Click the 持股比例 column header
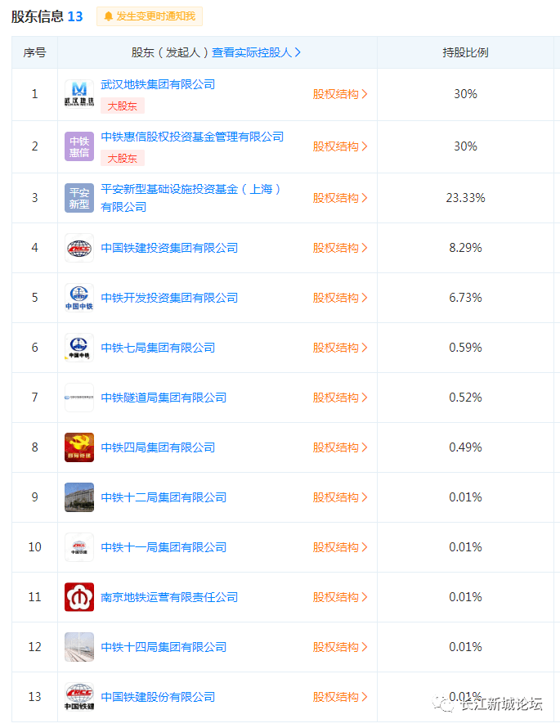This screenshot has height=728, width=560. click(x=465, y=52)
